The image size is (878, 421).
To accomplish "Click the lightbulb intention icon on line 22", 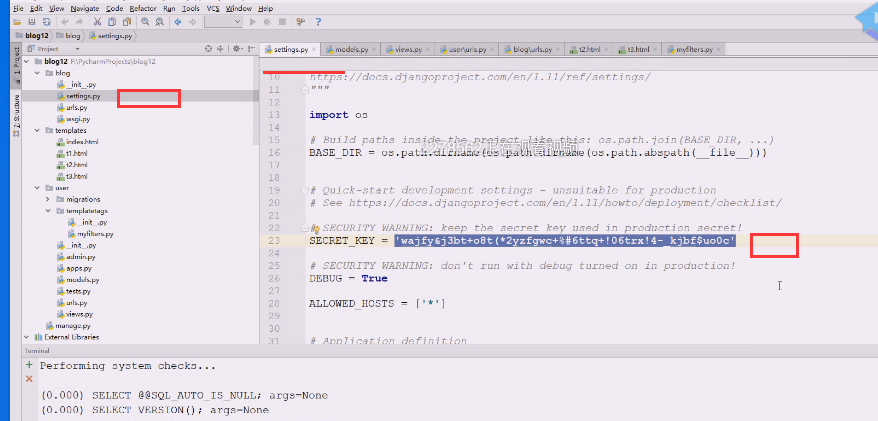I will 315,228.
